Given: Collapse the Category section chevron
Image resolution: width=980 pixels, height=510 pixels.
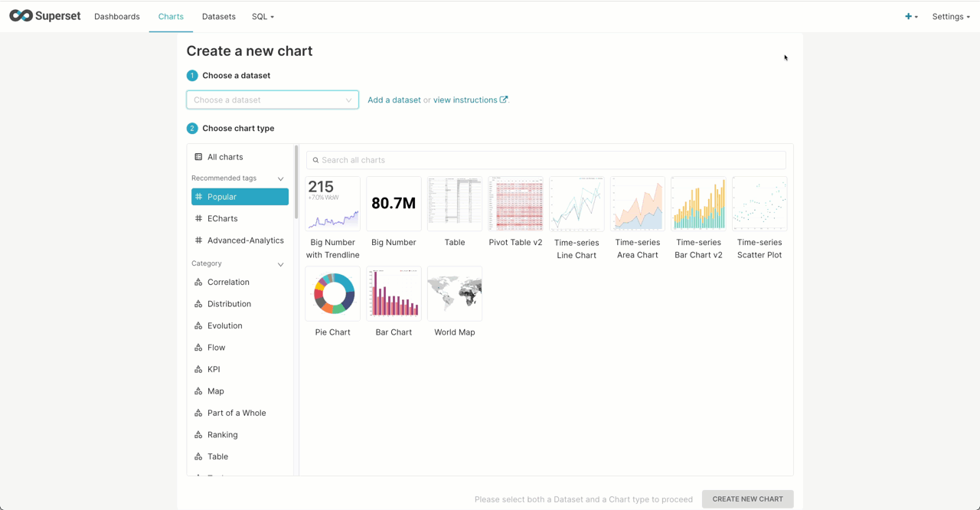Looking at the screenshot, I should (x=280, y=264).
